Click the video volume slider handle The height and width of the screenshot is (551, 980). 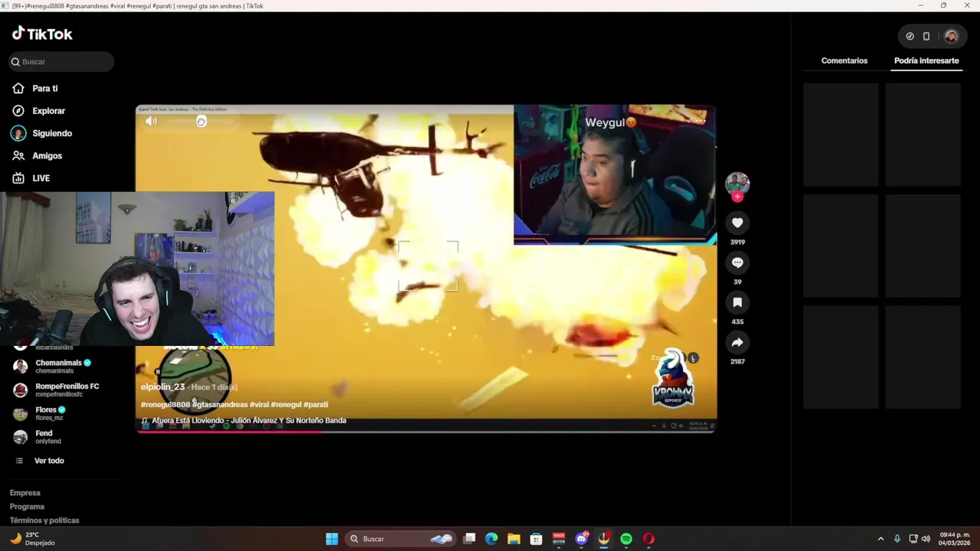tap(201, 122)
